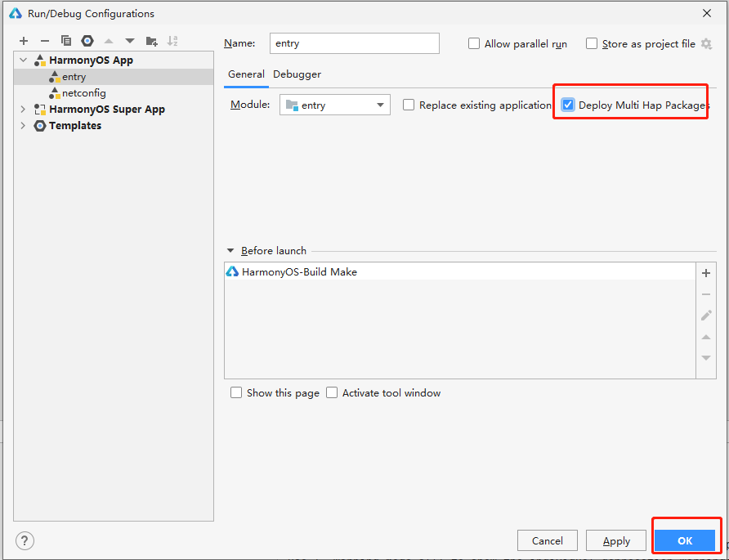Check Activate tool window

click(x=332, y=392)
